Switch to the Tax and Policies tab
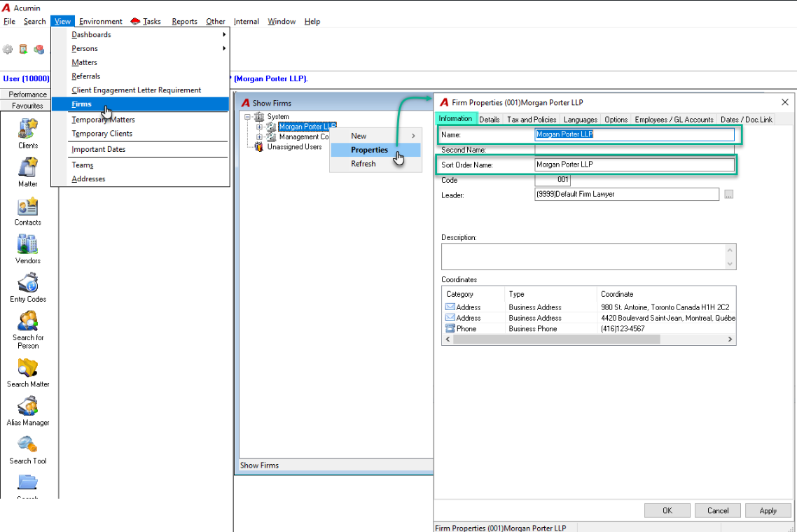 tap(532, 120)
